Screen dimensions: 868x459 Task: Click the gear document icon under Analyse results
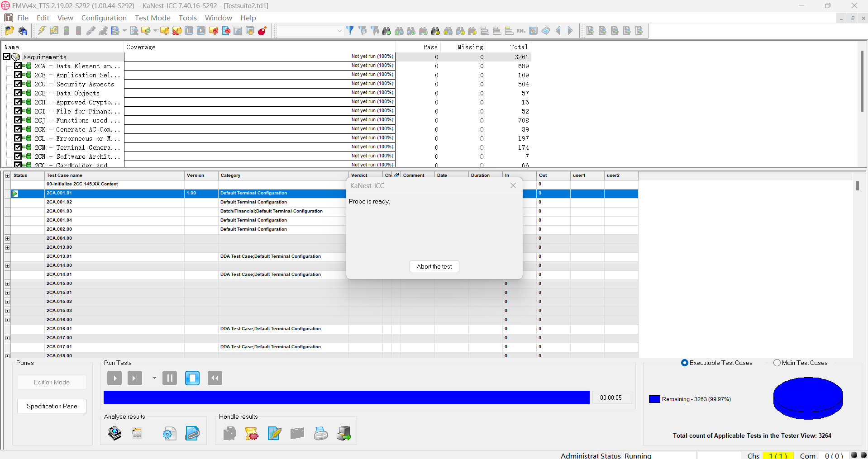click(169, 433)
